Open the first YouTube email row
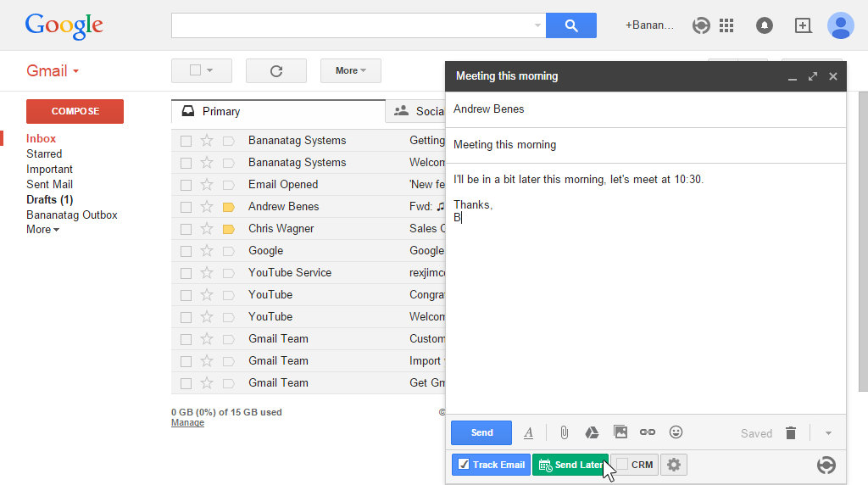 click(x=309, y=294)
